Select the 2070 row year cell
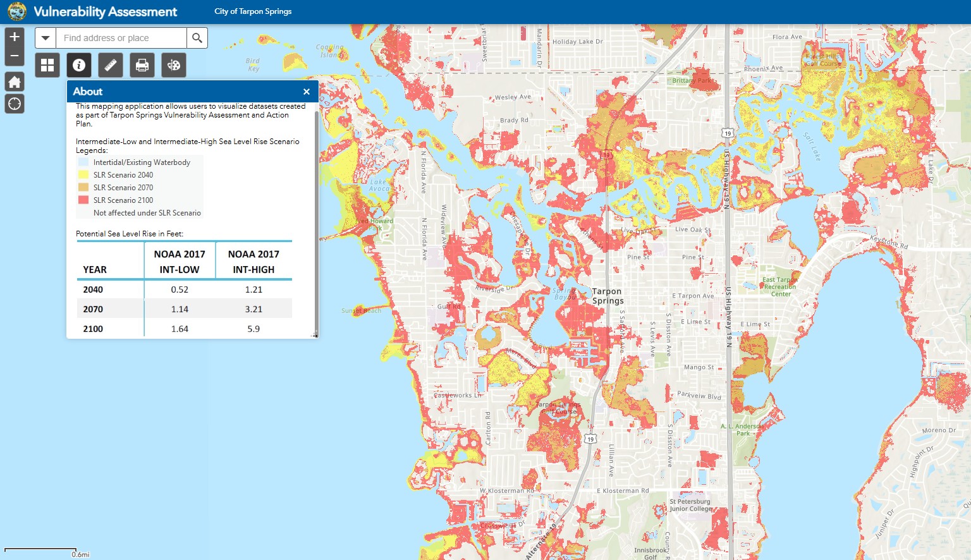 coord(93,309)
